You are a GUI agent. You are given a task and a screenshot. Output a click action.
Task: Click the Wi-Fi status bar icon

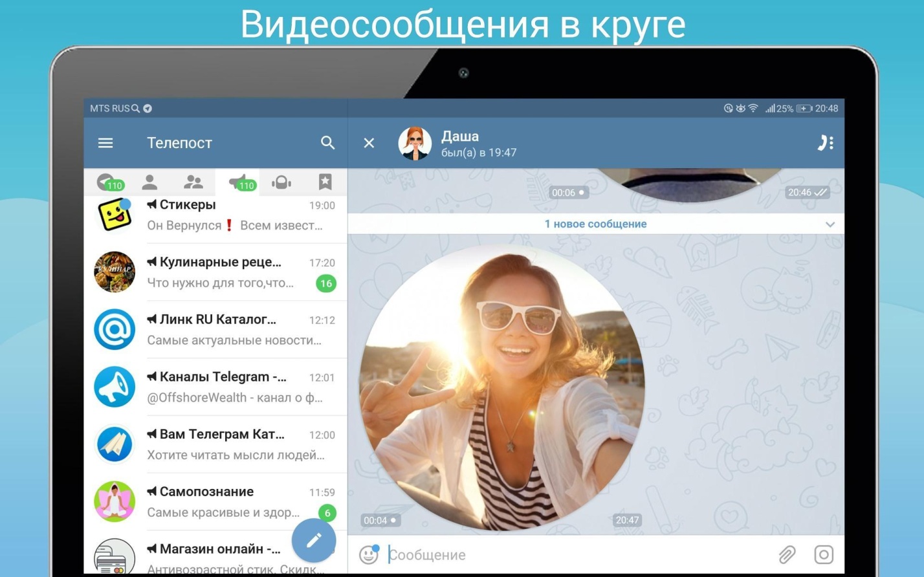(x=753, y=108)
